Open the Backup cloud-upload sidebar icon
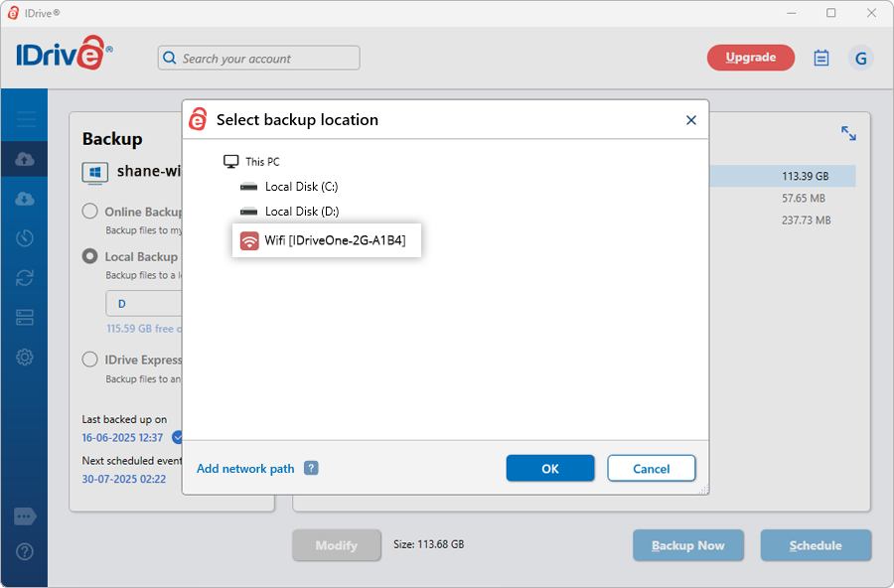Screen dimensions: 894x588 [25, 159]
